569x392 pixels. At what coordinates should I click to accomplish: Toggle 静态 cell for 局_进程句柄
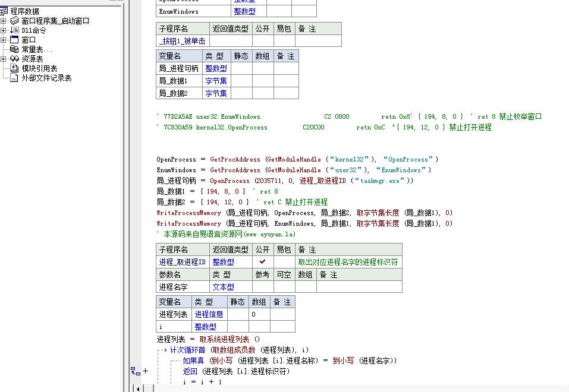pos(241,68)
